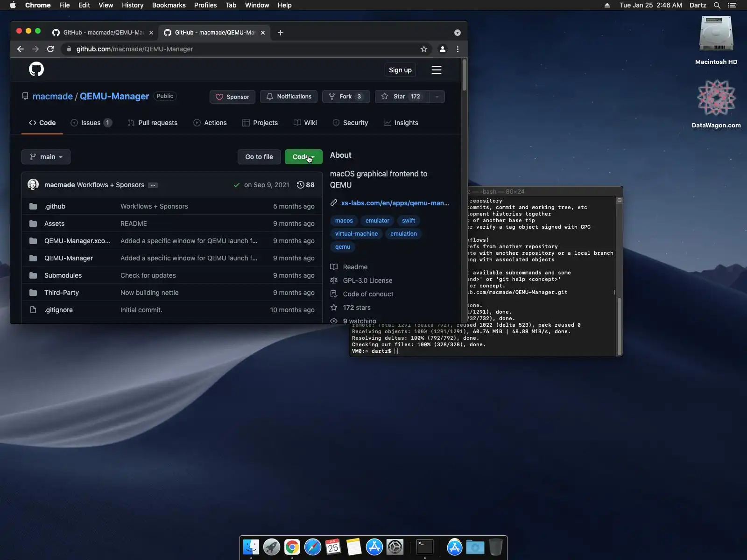Click the Terminal split pane icon
The height and width of the screenshot is (560, 747).
pos(620,200)
